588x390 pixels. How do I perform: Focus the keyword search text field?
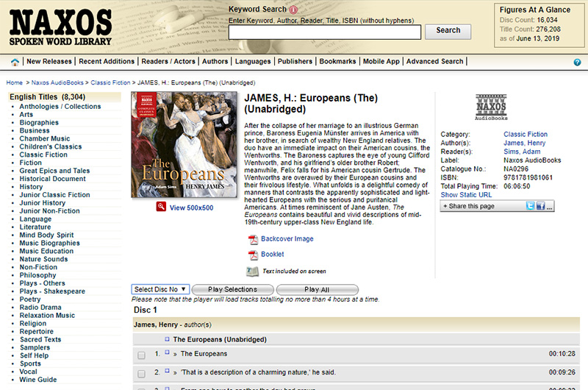325,32
